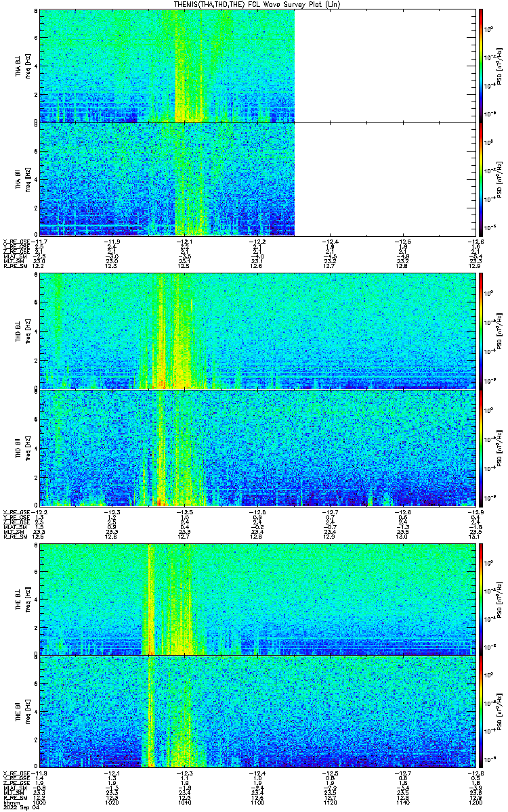This screenshot has height=812, width=508.
Task: Click the THD B-parallel PSD color bar
Action: click(481, 447)
